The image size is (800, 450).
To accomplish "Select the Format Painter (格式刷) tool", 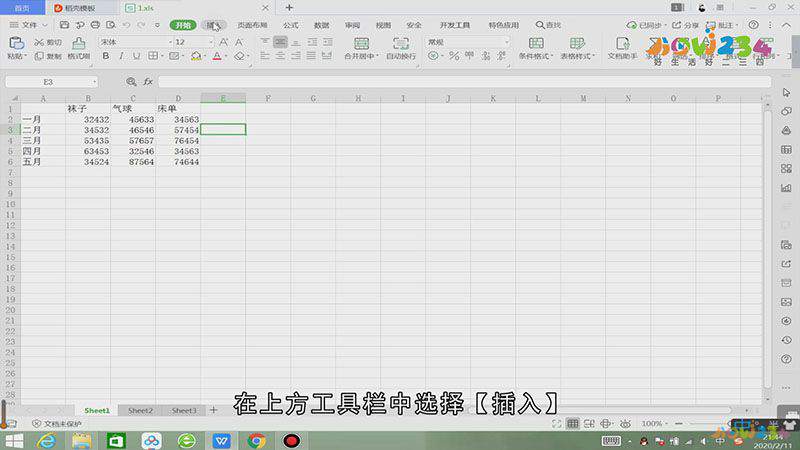I will [x=78, y=48].
